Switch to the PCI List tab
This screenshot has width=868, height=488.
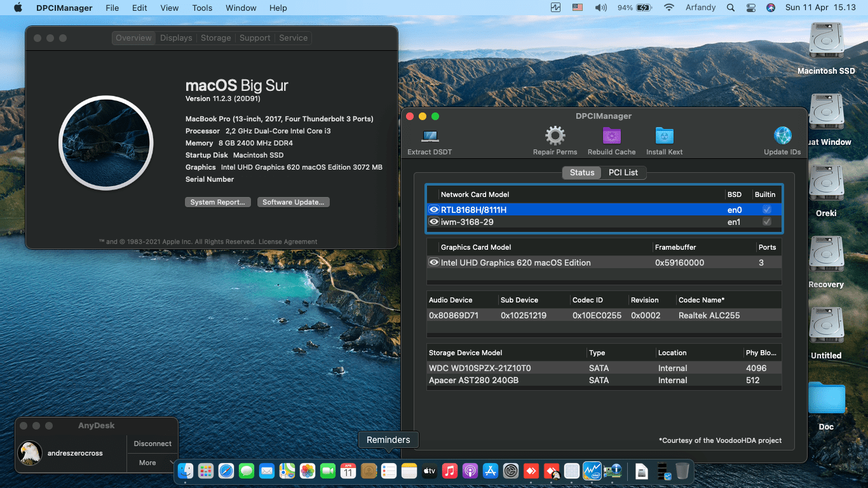click(623, 172)
